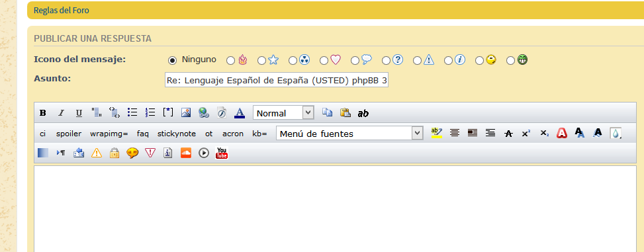Apply justified text with image float
The image size is (644, 252).
point(473,132)
